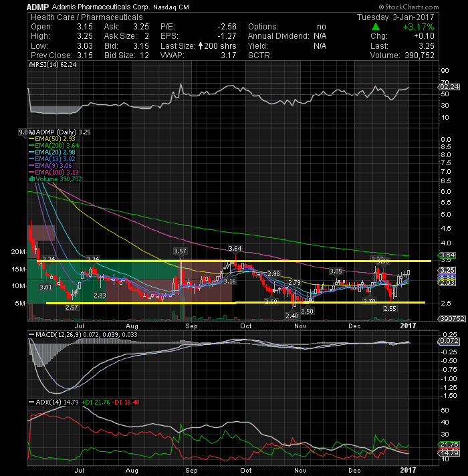The image size is (468, 476).
Task: Click the 14.79 tag on the ADX axis
Action: (x=450, y=453)
